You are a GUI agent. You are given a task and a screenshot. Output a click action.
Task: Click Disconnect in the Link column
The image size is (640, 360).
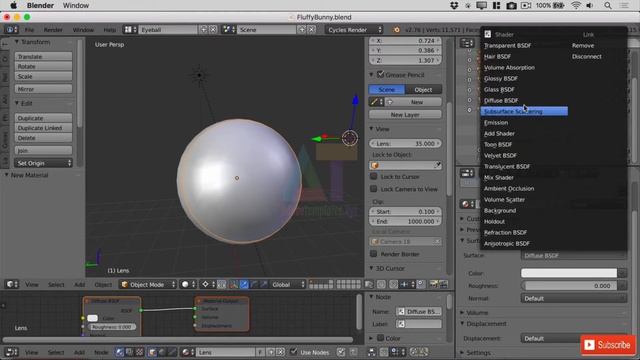(587, 56)
